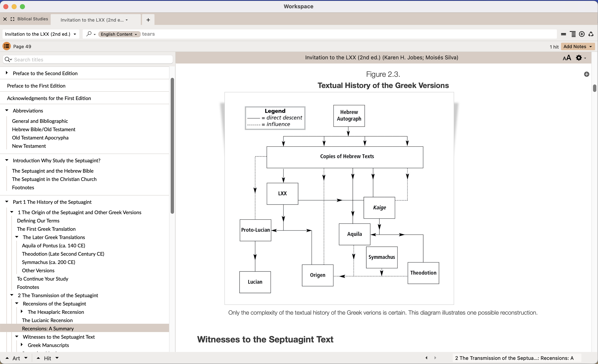Image resolution: width=598 pixels, height=364 pixels.
Task: Click the contents panel vertical scrollbar
Action: pyautogui.click(x=172, y=145)
